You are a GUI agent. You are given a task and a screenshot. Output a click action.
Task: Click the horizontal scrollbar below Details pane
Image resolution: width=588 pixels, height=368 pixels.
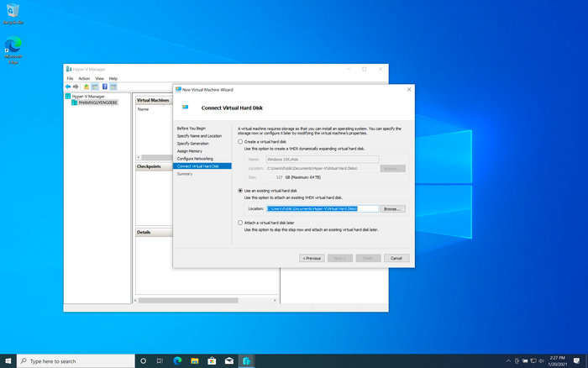[x=187, y=301]
